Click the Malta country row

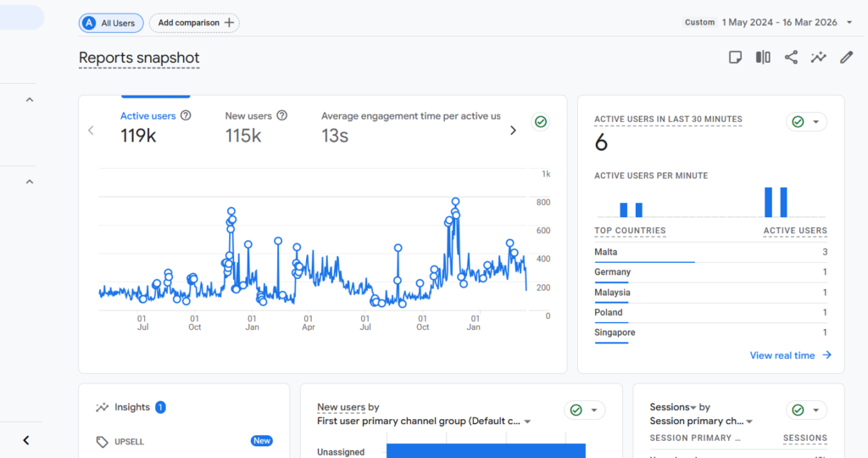point(710,252)
